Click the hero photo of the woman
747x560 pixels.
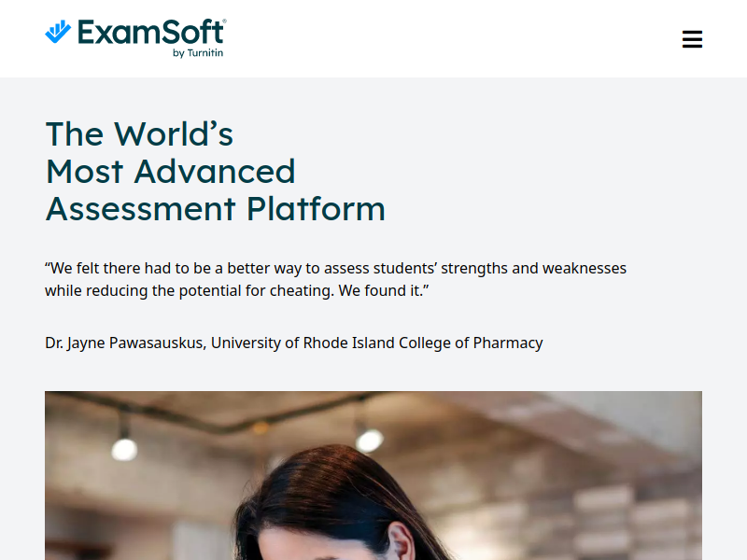[x=373, y=475]
